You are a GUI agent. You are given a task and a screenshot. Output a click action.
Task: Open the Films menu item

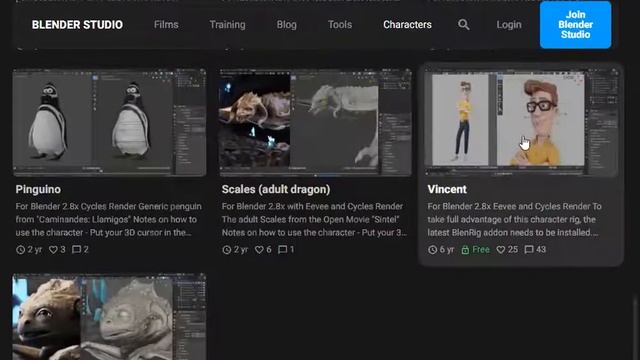[x=166, y=24]
